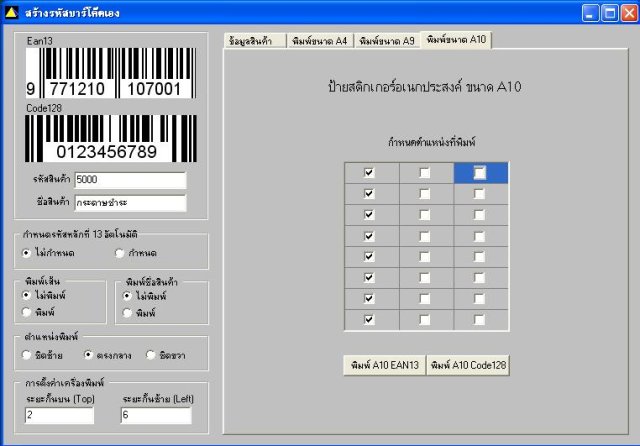Switch to the พิมพ์ขนาด A9 tab
This screenshot has height=446, width=640.
(386, 41)
